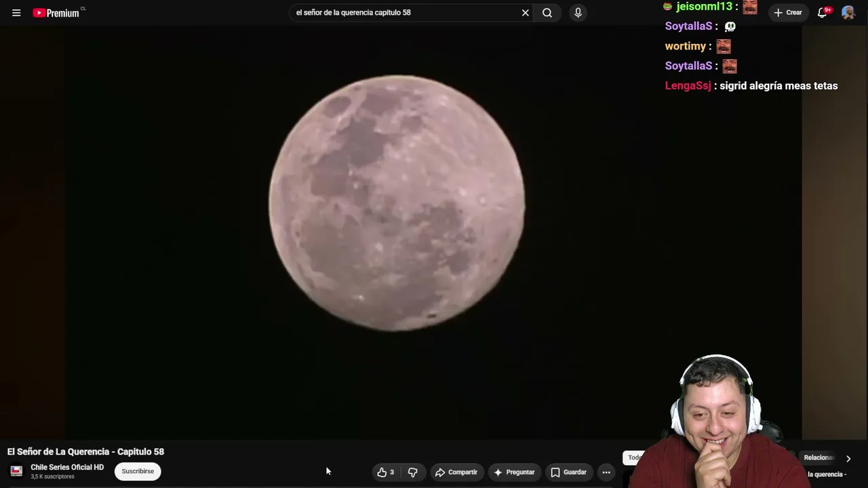Viewport: 868px width, 488px height.
Task: Open Chile Series Oficial HD channel name
Action: click(67, 468)
